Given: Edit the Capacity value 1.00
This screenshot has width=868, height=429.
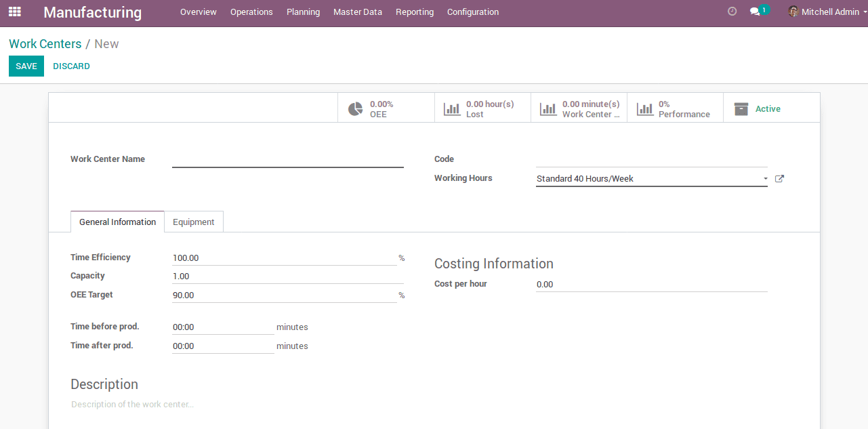Looking at the screenshot, I should coord(288,277).
